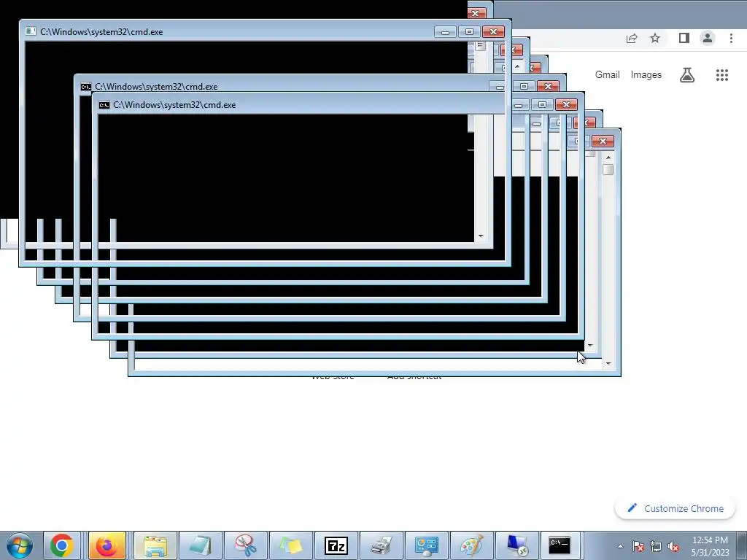The width and height of the screenshot is (747, 560).
Task: Close the lowest, rightmost cmd window
Action: tap(603, 141)
